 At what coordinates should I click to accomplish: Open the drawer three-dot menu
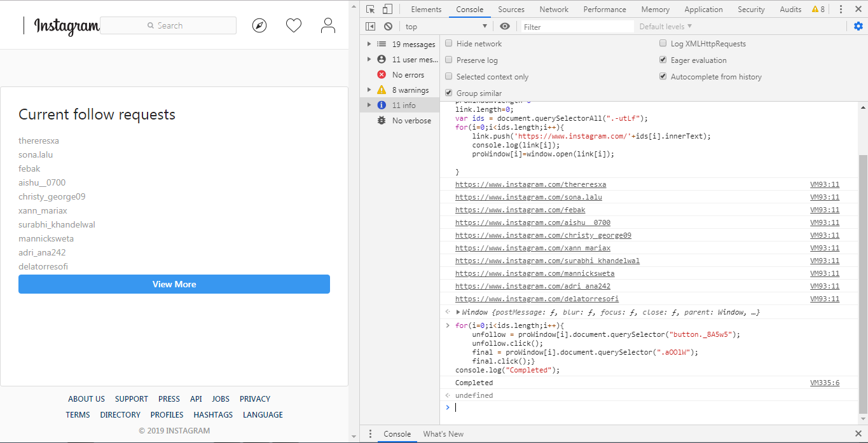click(370, 434)
